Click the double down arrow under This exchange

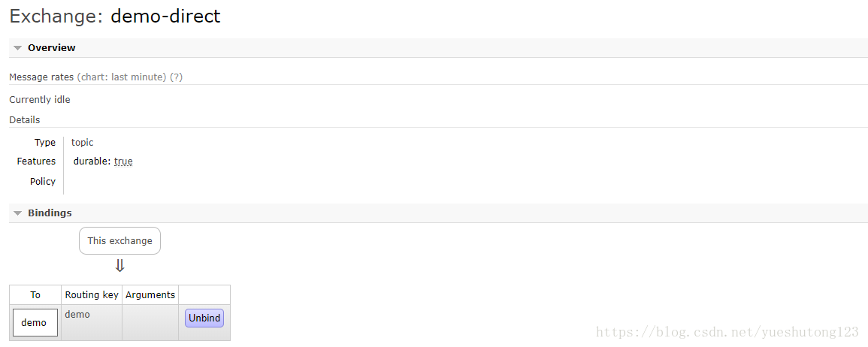[119, 266]
